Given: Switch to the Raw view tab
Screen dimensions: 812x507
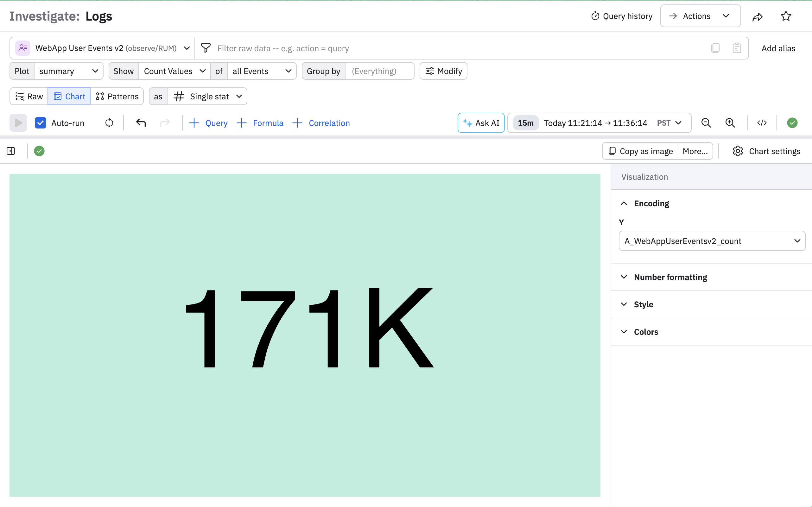Looking at the screenshot, I should point(29,97).
